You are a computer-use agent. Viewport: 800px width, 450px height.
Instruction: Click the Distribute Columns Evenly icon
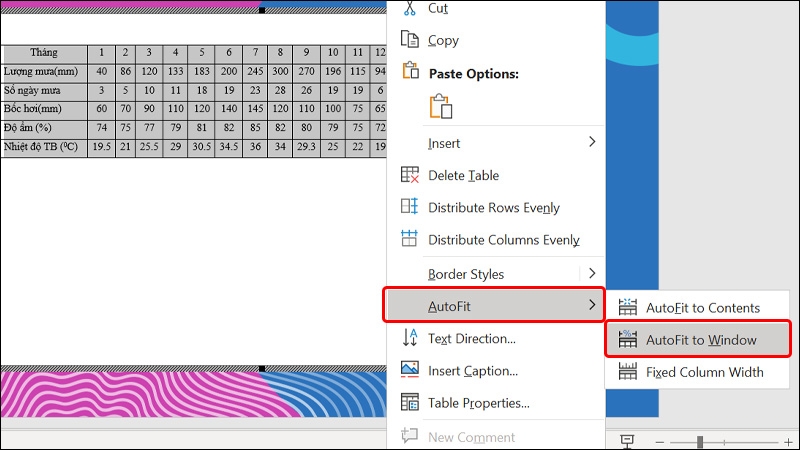point(409,238)
